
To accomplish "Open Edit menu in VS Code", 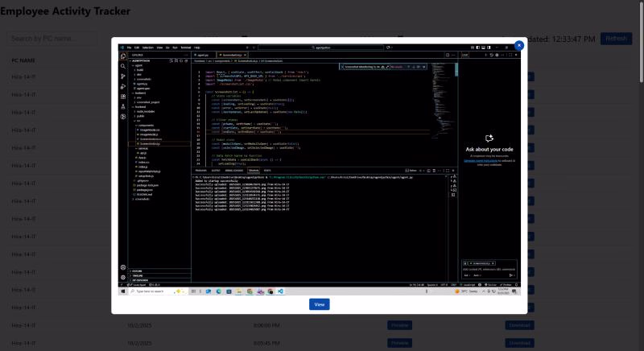I will (x=137, y=47).
